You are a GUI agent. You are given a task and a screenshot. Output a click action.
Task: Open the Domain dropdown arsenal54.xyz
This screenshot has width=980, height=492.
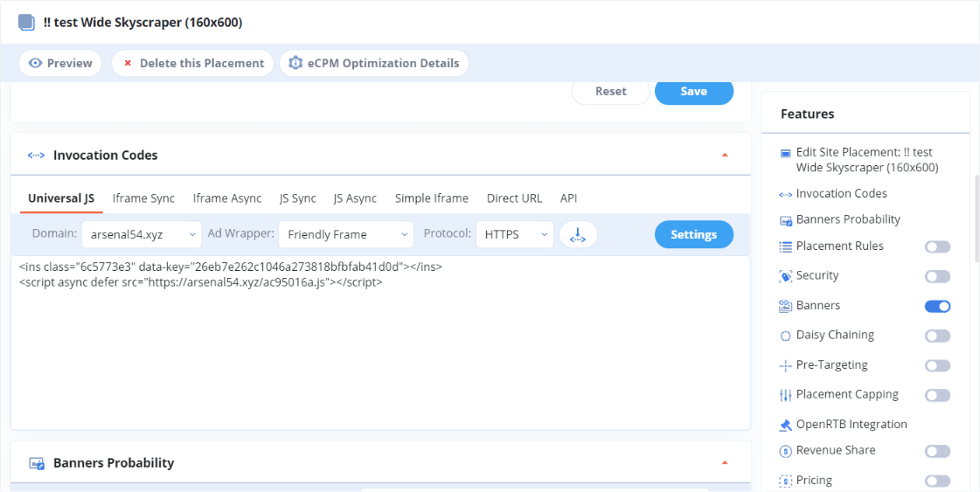tap(142, 234)
